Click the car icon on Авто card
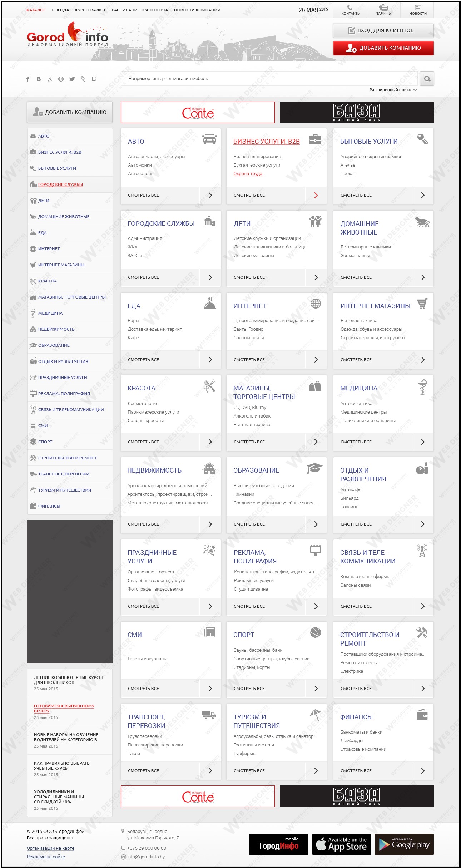The image size is (461, 868). tap(209, 139)
